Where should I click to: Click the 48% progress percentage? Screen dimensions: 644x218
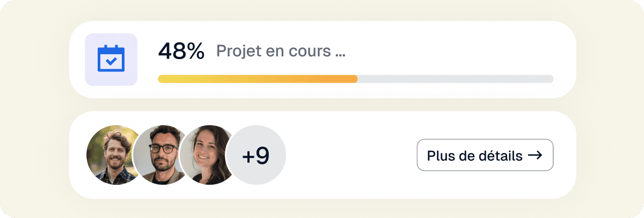tap(181, 52)
